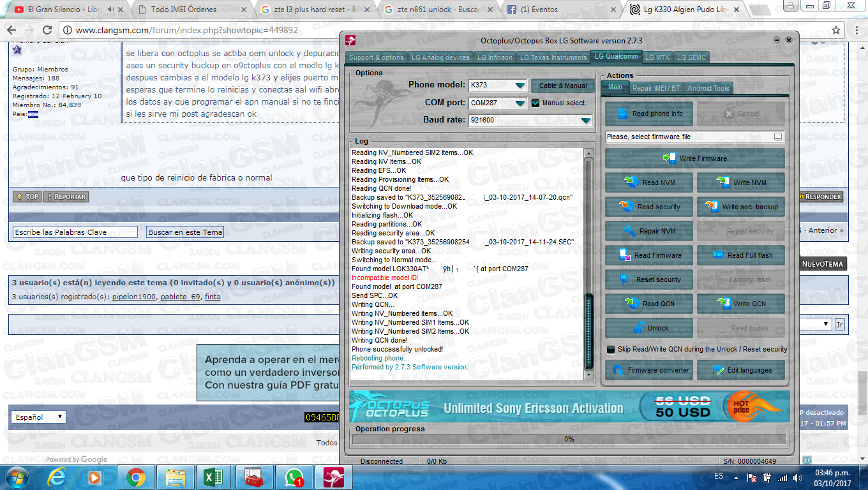Click the Unlimited Sony Ericsson Activation banner
The width and height of the screenshot is (868, 490).
pos(569,406)
